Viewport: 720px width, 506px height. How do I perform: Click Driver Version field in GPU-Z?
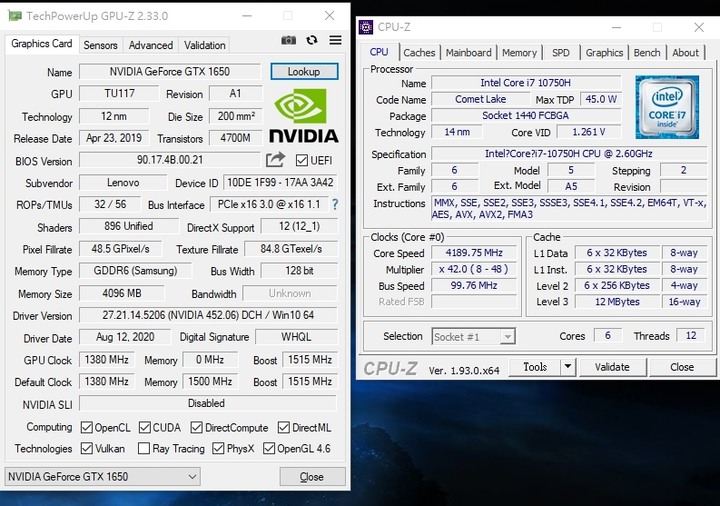208,315
